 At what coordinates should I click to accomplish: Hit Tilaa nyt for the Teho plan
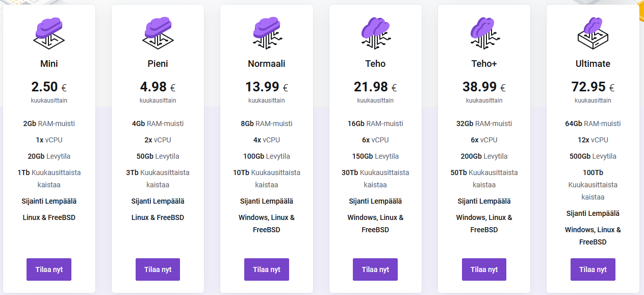click(x=375, y=269)
